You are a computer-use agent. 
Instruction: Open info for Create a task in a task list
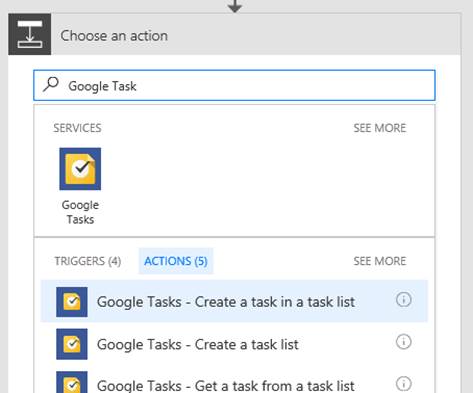(x=404, y=300)
